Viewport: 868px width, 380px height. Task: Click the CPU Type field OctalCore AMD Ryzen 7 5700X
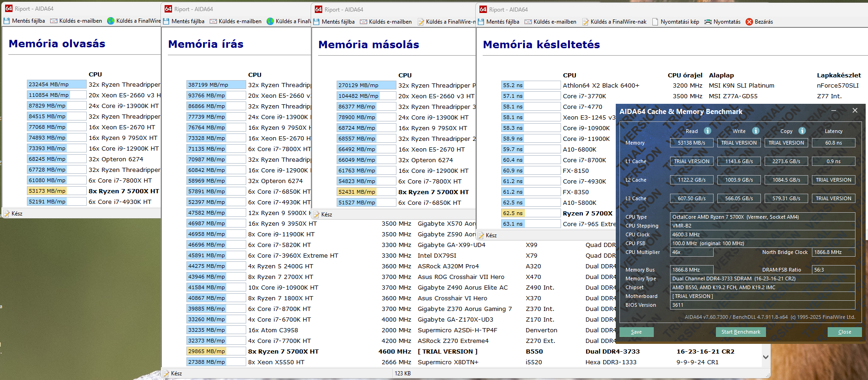763,217
